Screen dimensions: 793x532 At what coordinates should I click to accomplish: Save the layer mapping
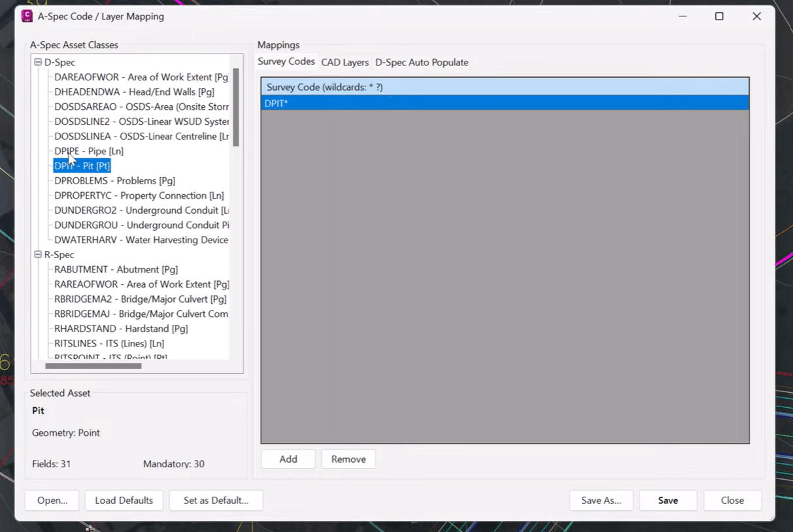[x=668, y=501]
